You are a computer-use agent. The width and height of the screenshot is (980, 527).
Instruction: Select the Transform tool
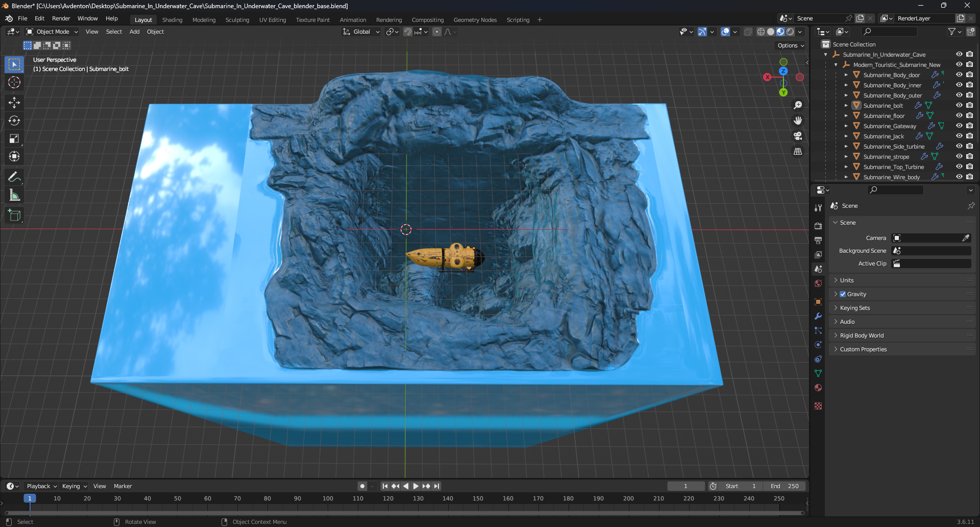pyautogui.click(x=14, y=156)
